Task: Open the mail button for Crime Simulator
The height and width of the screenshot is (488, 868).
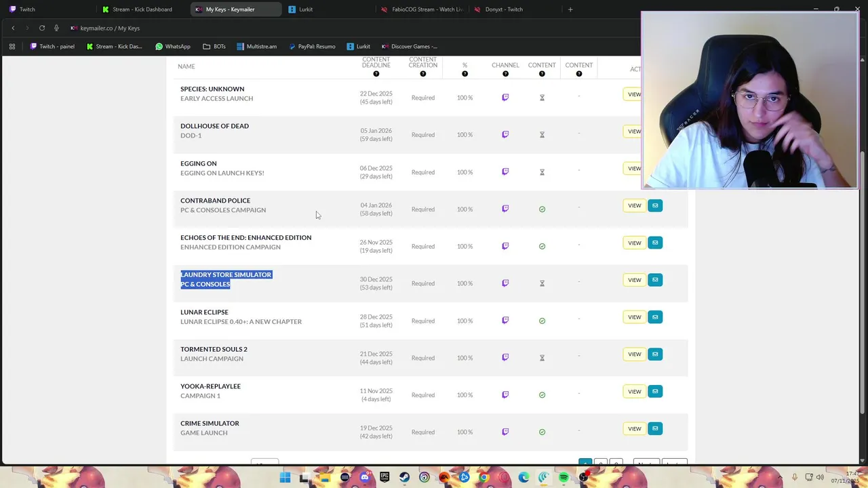Action: 655,428
